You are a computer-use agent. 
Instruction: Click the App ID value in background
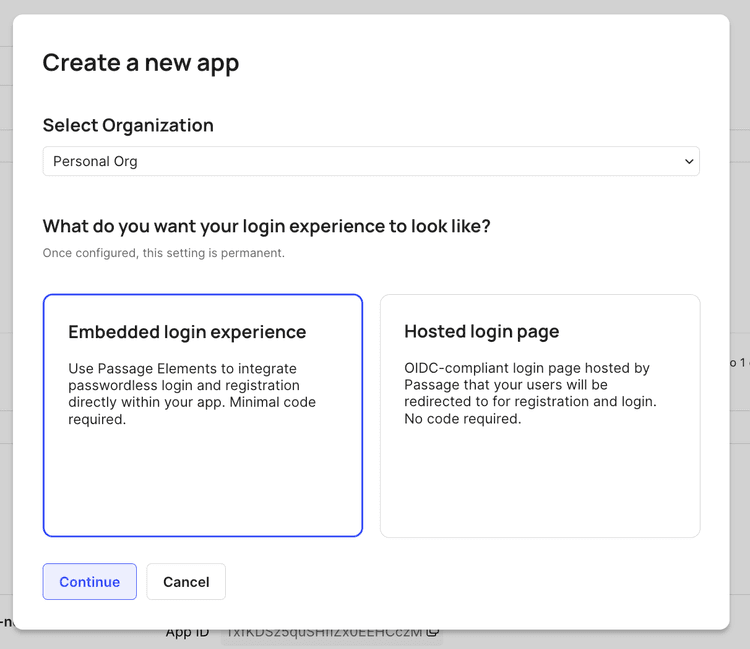(x=325, y=633)
